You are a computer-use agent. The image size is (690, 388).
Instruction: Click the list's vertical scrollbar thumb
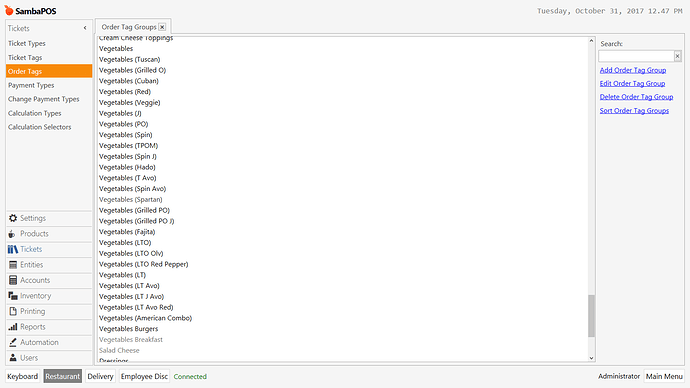click(x=591, y=316)
